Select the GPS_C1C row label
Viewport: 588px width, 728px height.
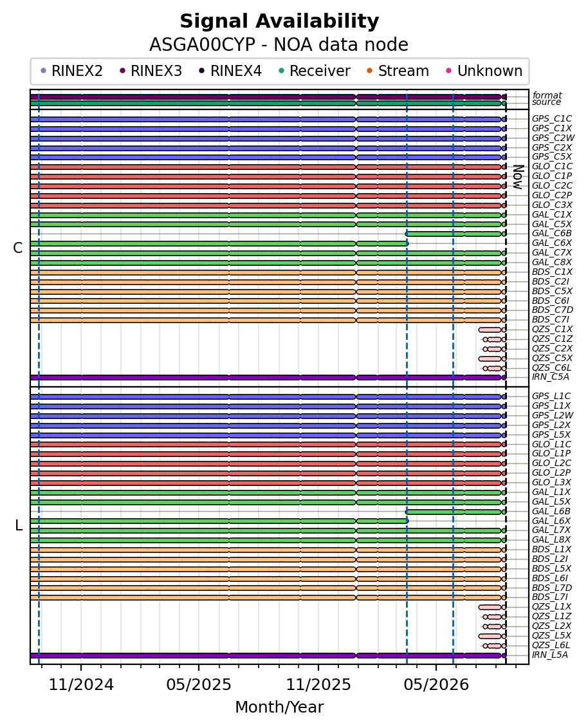(552, 119)
